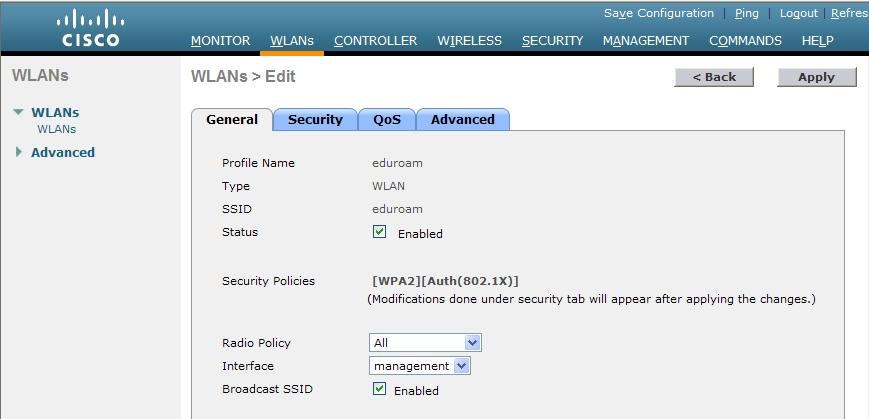Go back with the Back button
Image resolution: width=869 pixels, height=419 pixels.
714,77
